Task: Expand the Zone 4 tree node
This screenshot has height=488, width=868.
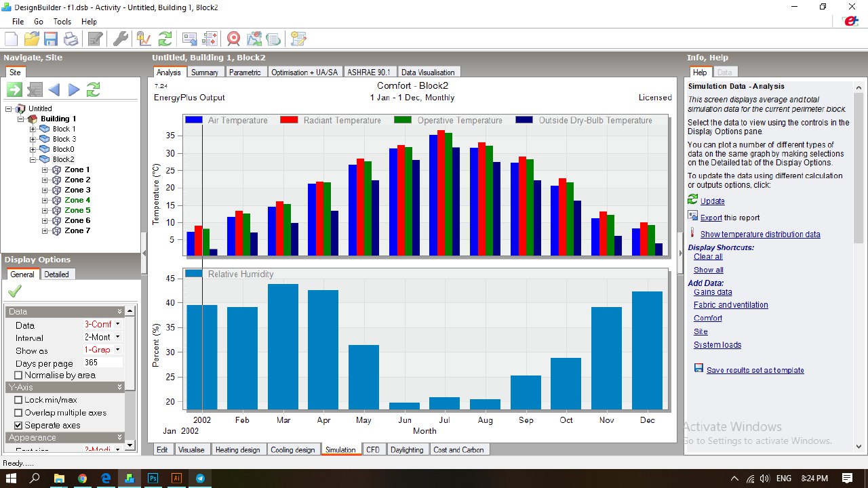Action: click(x=45, y=200)
